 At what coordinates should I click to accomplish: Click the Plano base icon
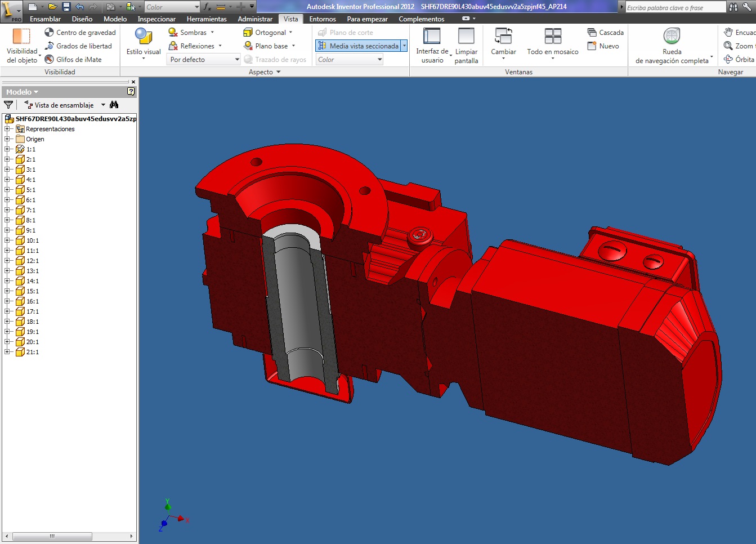click(248, 46)
